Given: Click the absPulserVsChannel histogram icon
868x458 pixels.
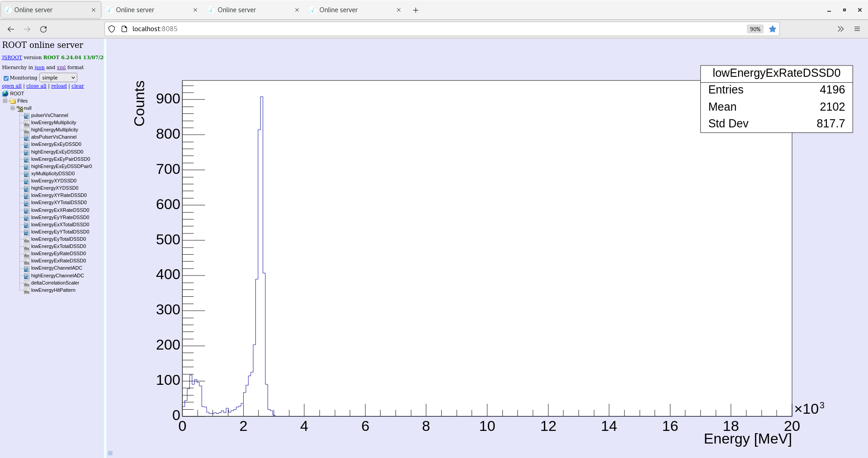Looking at the screenshot, I should tap(27, 137).
